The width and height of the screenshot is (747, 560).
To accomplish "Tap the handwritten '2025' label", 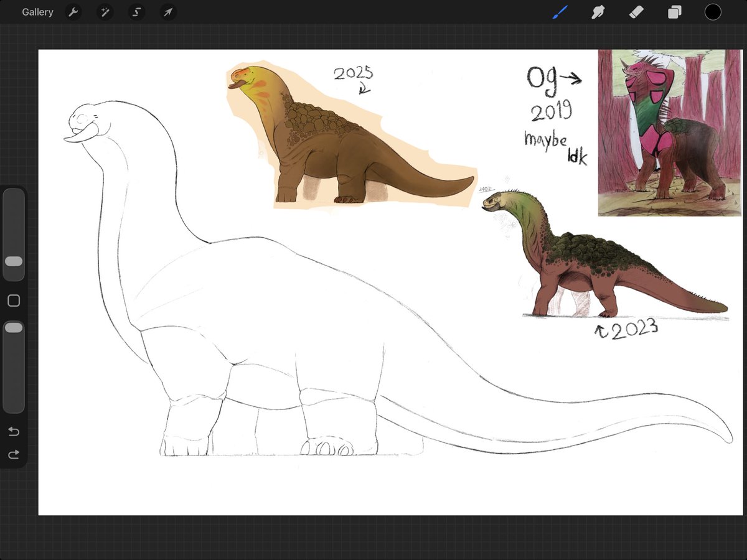I will 354,73.
